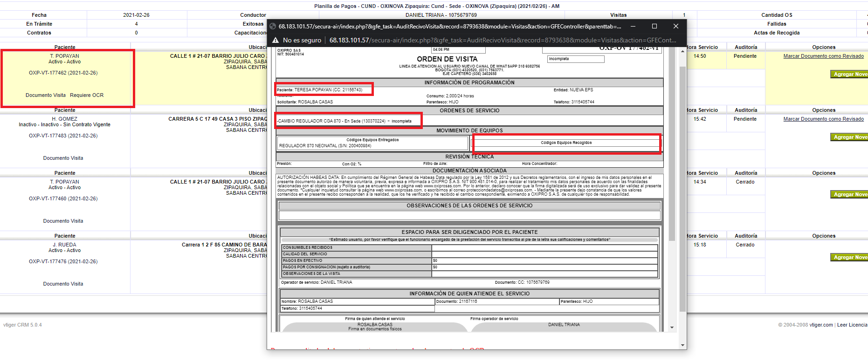Viewport: 868px width, 362px height.
Task: Click the inner document vertical scrollbar thumb
Action: pyautogui.click(x=672, y=144)
